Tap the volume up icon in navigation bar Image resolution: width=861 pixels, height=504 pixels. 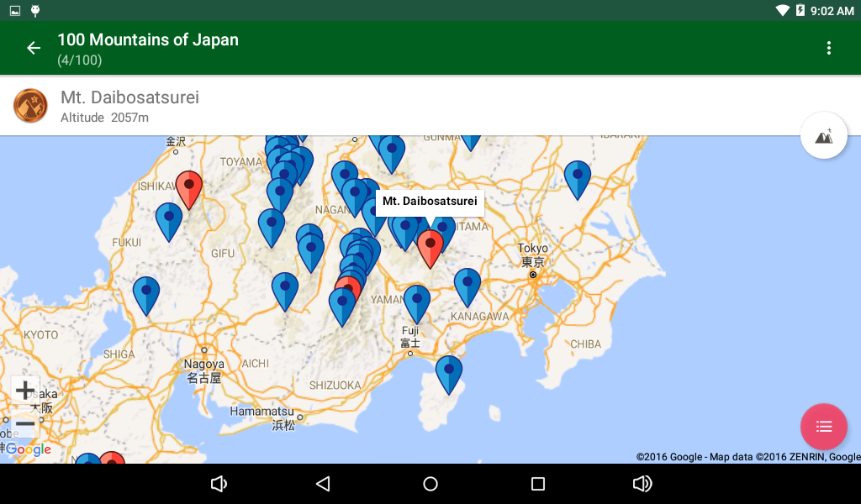click(x=642, y=484)
